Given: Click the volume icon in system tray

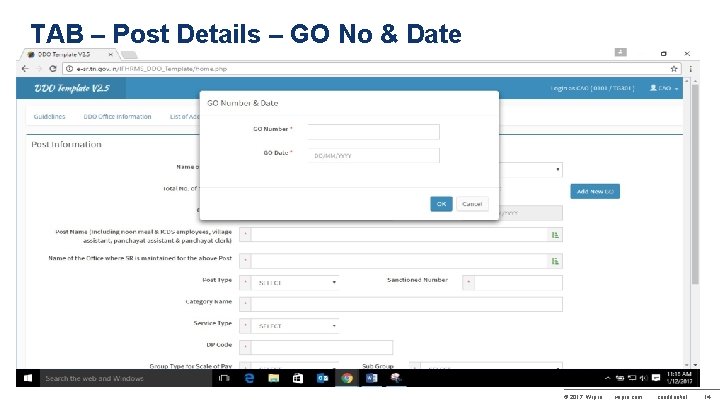Looking at the screenshot, I should coord(643,378).
